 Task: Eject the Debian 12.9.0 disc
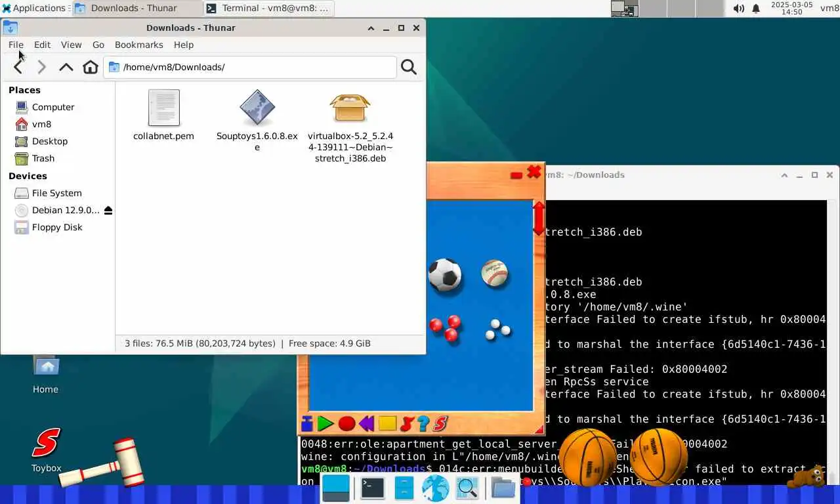[108, 211]
